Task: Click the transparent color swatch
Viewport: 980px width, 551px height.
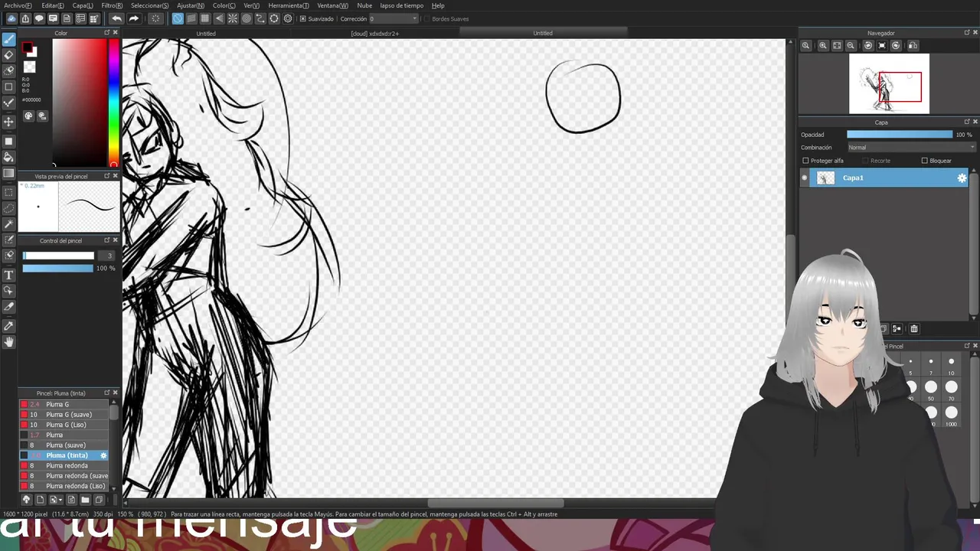Action: point(29,67)
